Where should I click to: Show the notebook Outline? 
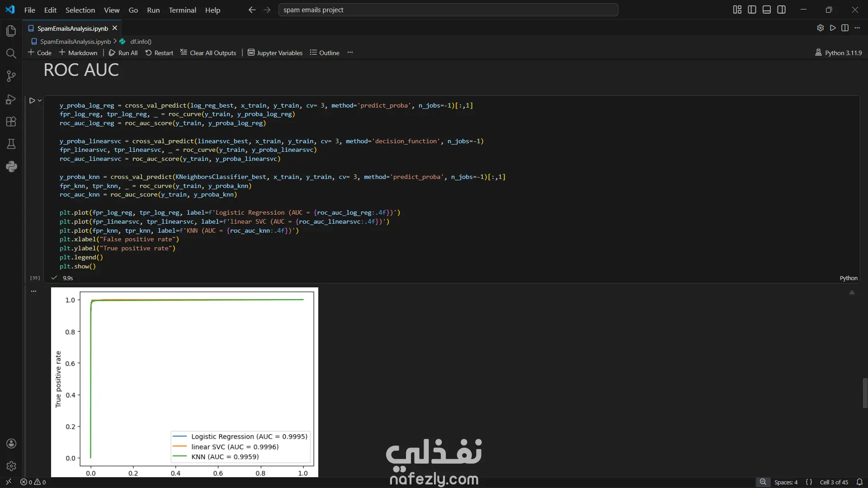tap(325, 53)
